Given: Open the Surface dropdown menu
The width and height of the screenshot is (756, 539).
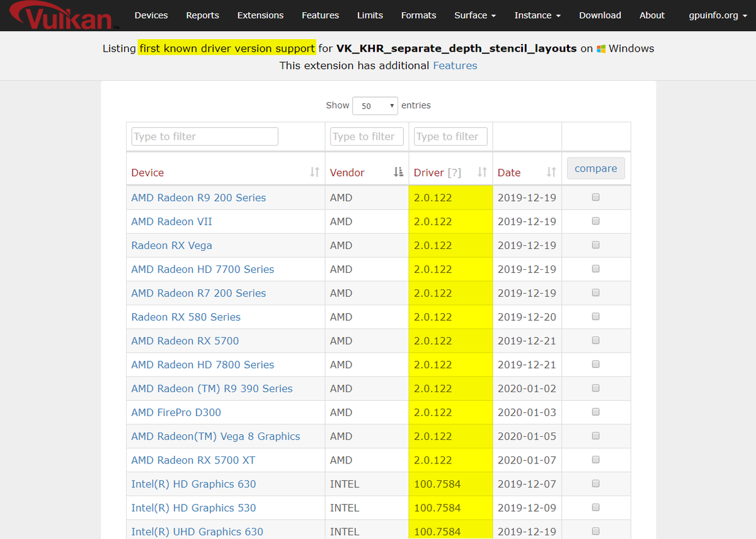Looking at the screenshot, I should (475, 15).
